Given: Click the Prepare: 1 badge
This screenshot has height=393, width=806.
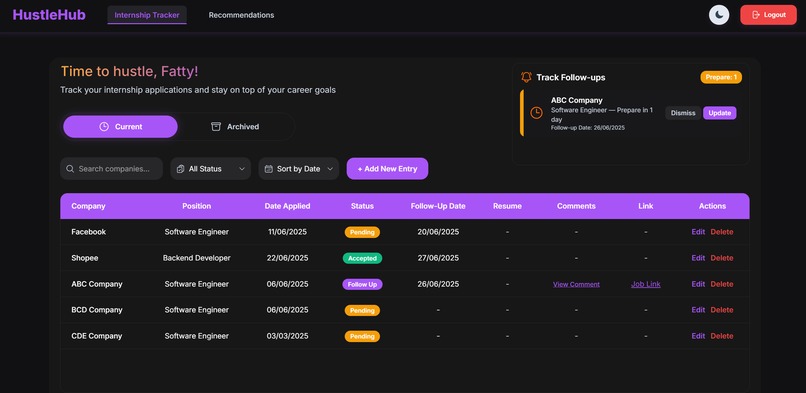Looking at the screenshot, I should (x=721, y=77).
